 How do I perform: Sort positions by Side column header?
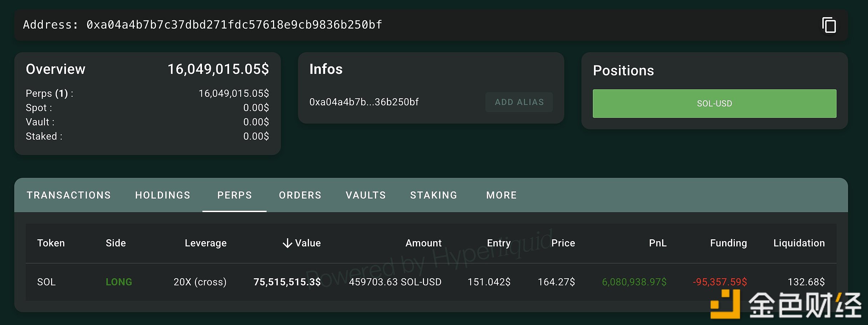tap(116, 243)
